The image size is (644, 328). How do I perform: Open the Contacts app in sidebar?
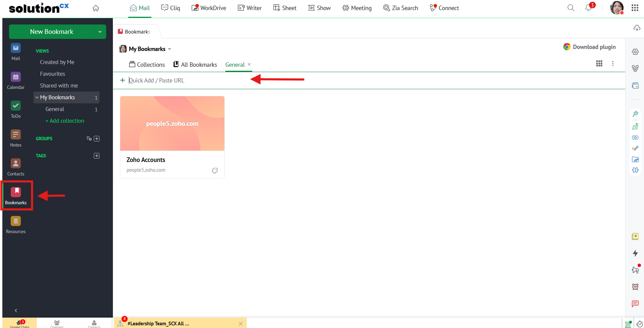click(x=16, y=167)
